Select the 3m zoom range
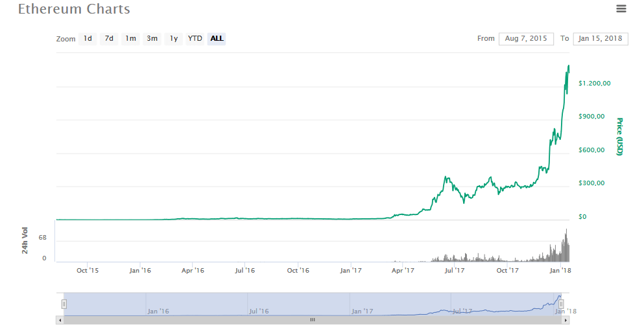Screen dimensions: 644x329 pos(152,39)
